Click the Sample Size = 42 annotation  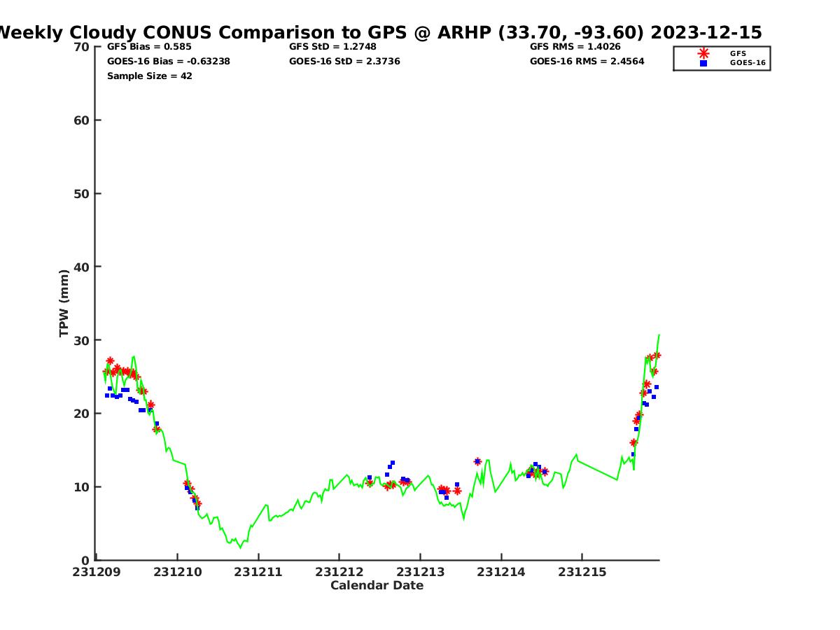click(x=149, y=76)
